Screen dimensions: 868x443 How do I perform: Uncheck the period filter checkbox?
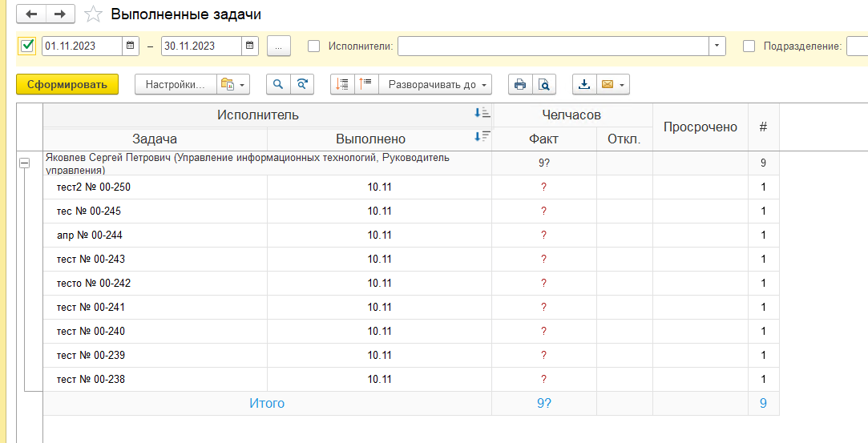click(x=27, y=46)
